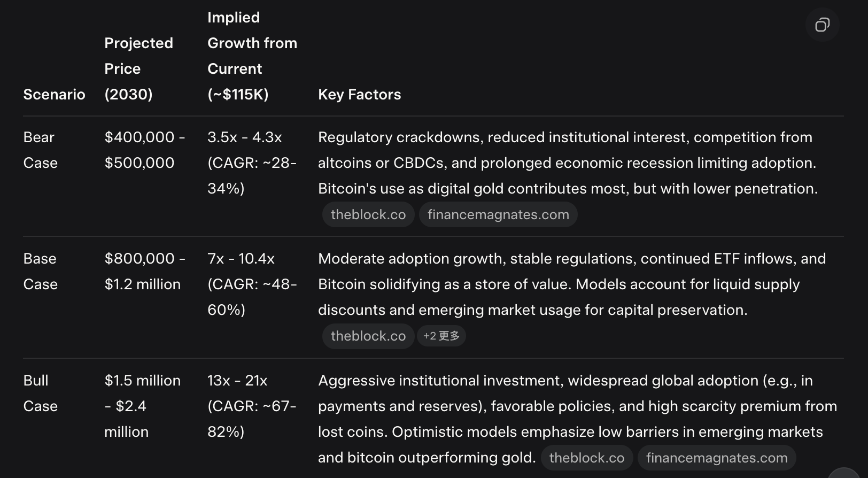
Task: Click the Implied Growth from Current header
Action: click(x=252, y=56)
